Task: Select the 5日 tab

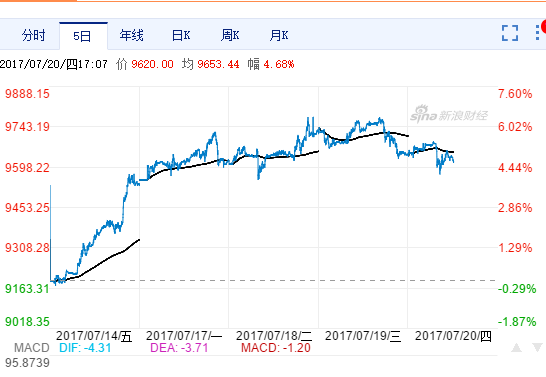Action: pyautogui.click(x=83, y=36)
